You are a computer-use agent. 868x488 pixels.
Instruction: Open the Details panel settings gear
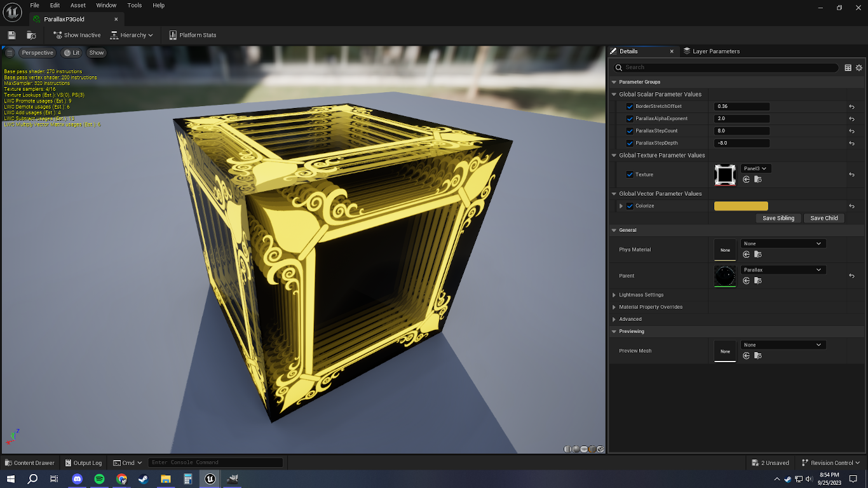[859, 67]
